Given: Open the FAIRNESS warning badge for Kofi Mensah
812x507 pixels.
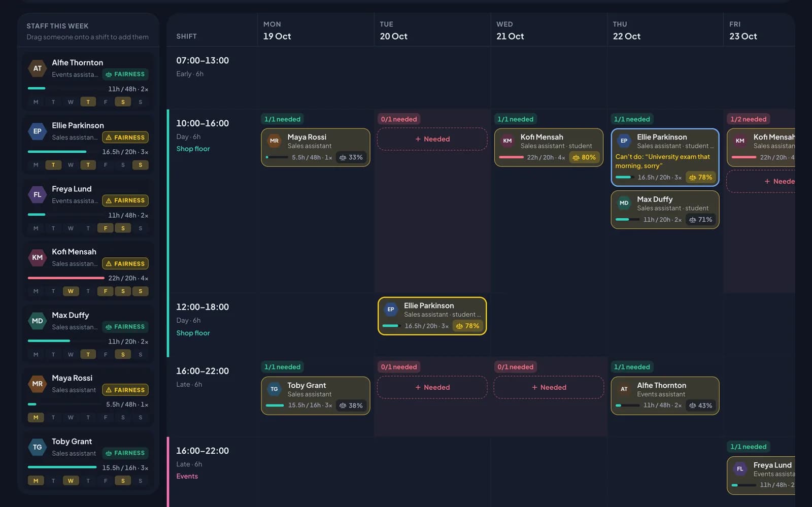Looking at the screenshot, I should (125, 264).
